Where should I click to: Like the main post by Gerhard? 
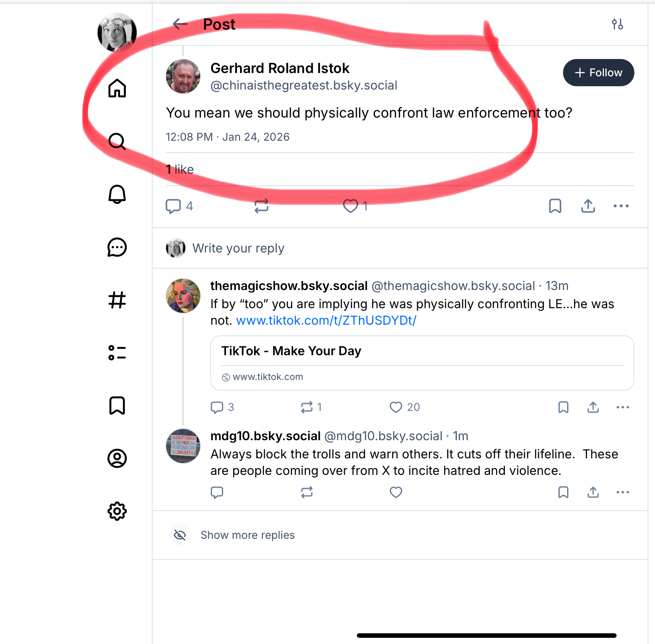pos(351,206)
